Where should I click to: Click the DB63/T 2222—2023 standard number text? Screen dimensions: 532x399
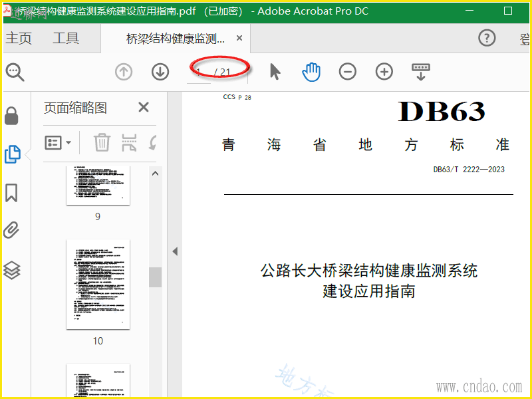click(x=469, y=170)
